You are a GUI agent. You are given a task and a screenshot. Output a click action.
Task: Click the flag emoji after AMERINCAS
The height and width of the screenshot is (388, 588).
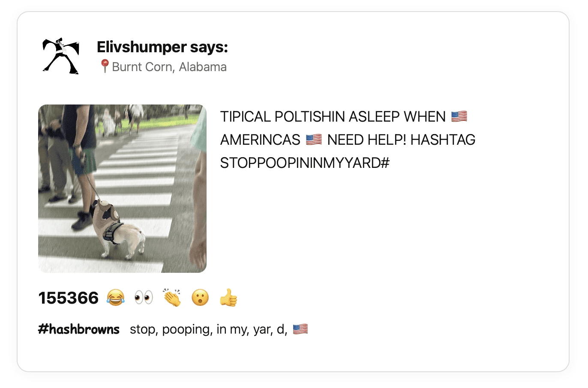314,140
